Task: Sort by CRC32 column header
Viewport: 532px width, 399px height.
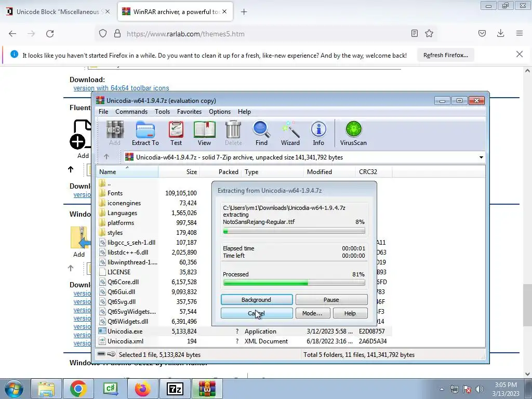Action: [374, 171]
